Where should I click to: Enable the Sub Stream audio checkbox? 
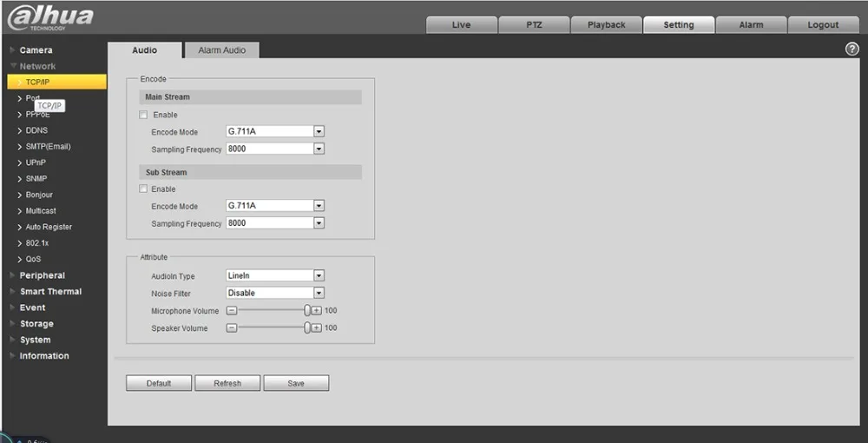click(143, 188)
